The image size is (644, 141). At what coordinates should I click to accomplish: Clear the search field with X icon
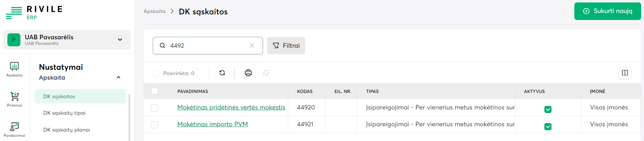coord(252,46)
